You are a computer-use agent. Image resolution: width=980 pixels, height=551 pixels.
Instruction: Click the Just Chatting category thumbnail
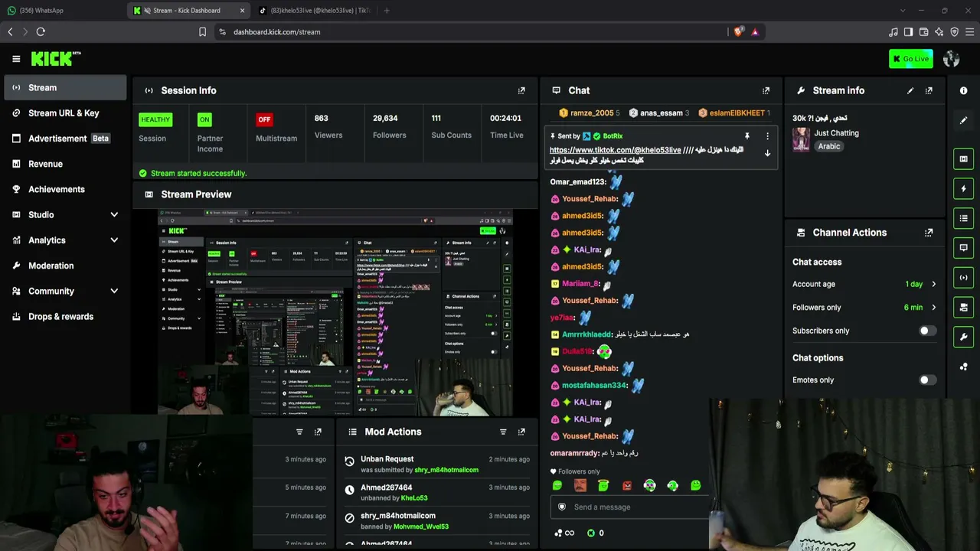tap(801, 139)
